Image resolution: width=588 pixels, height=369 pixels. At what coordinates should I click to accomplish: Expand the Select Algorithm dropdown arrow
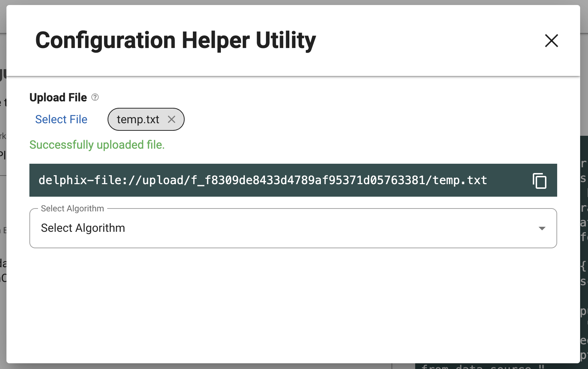tap(542, 229)
